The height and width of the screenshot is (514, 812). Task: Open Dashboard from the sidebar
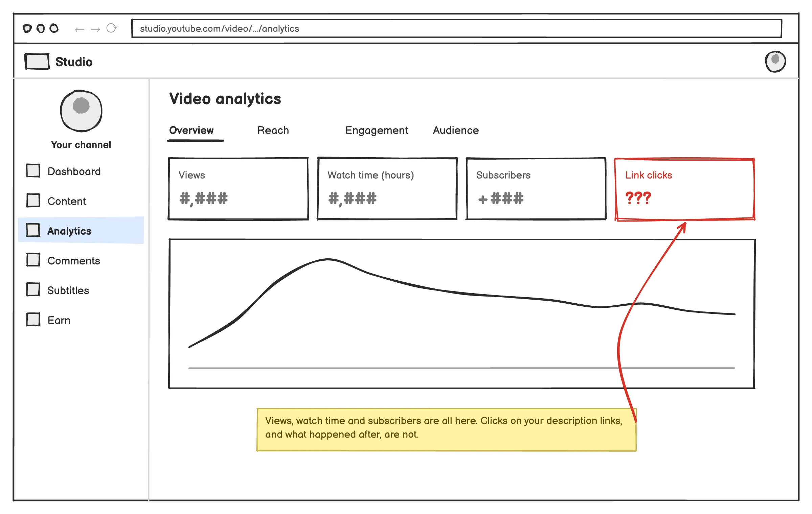(x=74, y=171)
